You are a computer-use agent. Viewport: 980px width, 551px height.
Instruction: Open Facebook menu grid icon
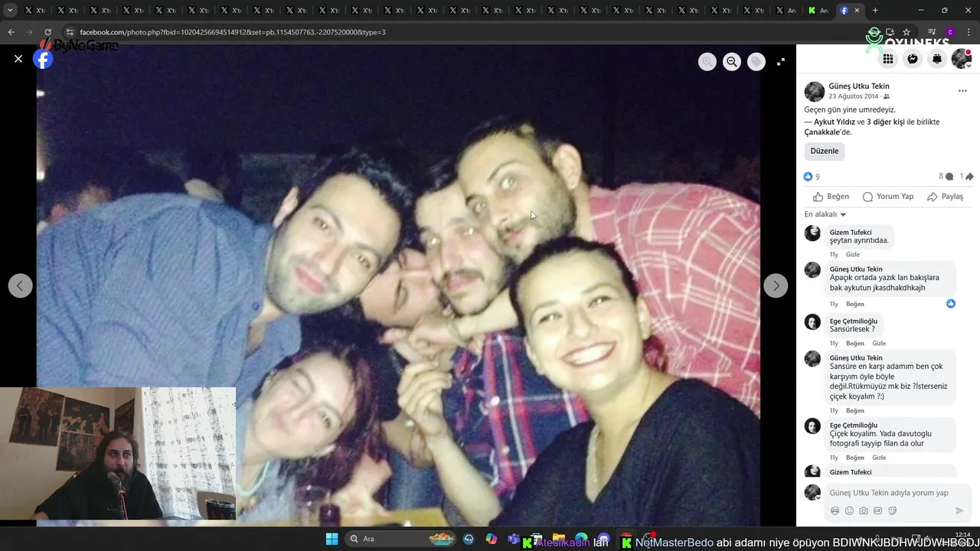click(888, 59)
